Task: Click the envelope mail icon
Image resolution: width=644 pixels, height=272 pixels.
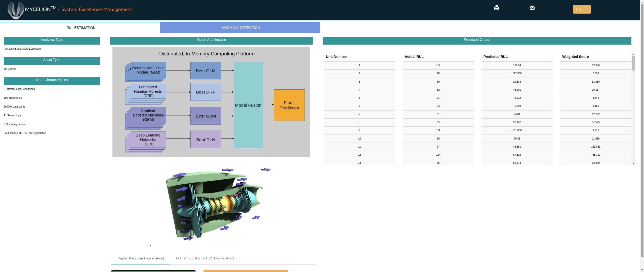Action: 532,8
